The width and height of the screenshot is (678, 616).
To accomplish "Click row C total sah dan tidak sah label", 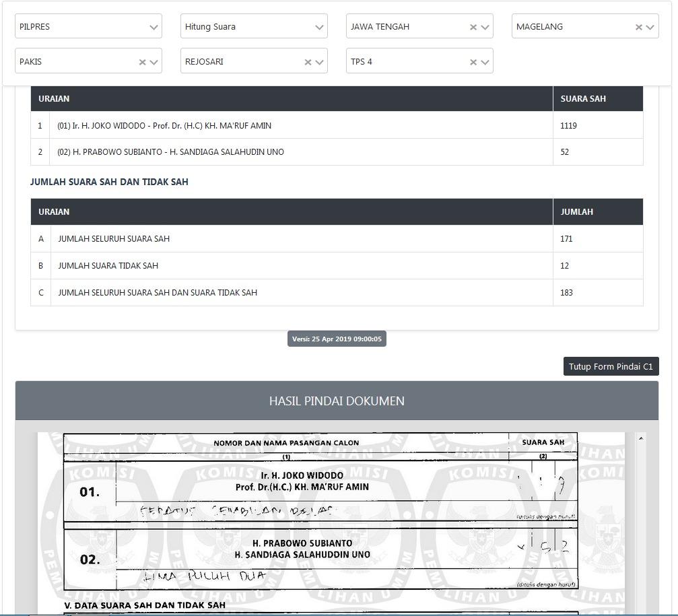I will (x=158, y=293).
